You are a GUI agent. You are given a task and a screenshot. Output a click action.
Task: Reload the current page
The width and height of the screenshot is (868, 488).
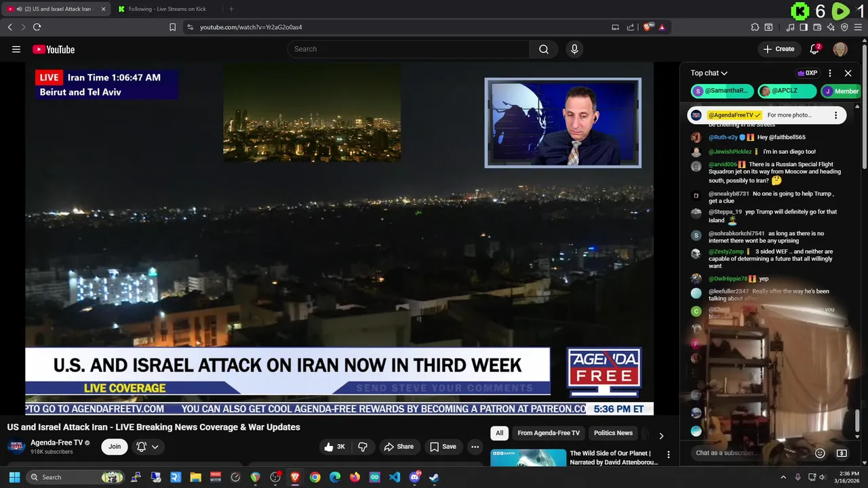37,27
